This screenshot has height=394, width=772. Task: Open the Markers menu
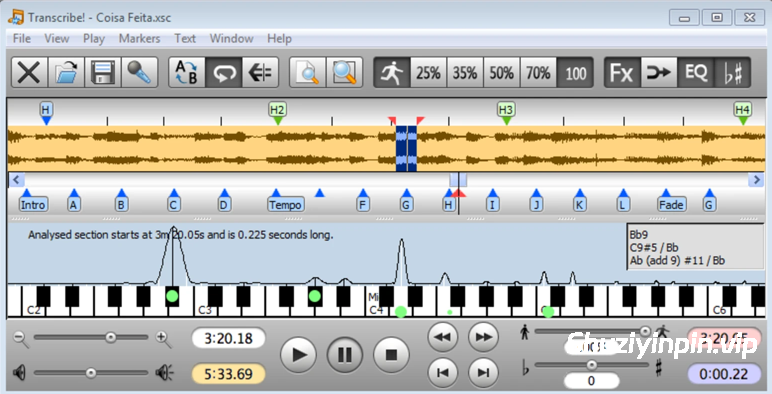pyautogui.click(x=139, y=38)
